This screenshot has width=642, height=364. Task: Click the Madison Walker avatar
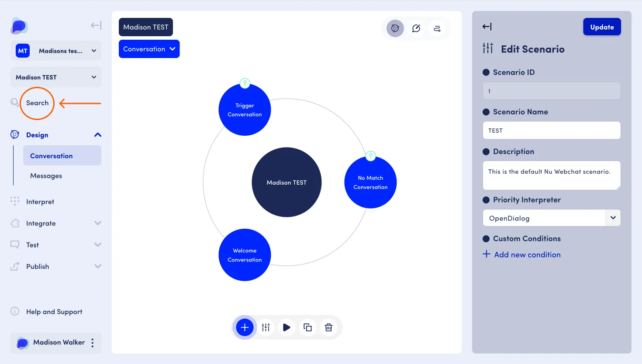click(22, 343)
